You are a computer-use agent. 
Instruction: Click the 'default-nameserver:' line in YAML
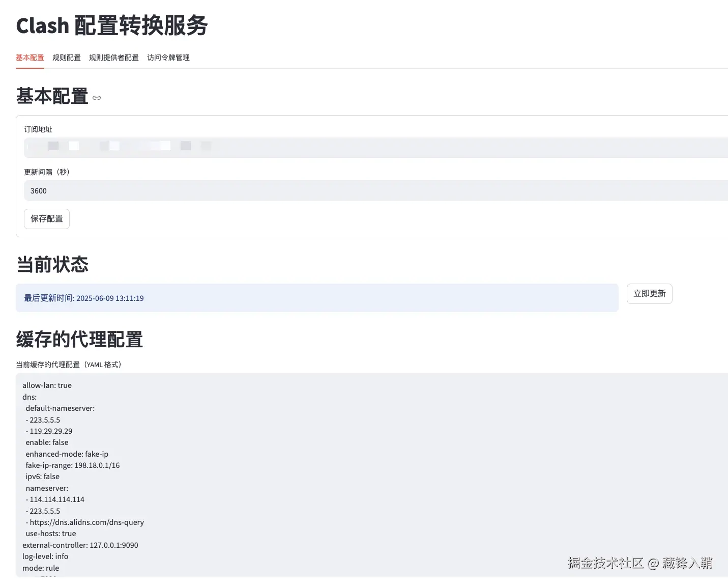click(60, 408)
